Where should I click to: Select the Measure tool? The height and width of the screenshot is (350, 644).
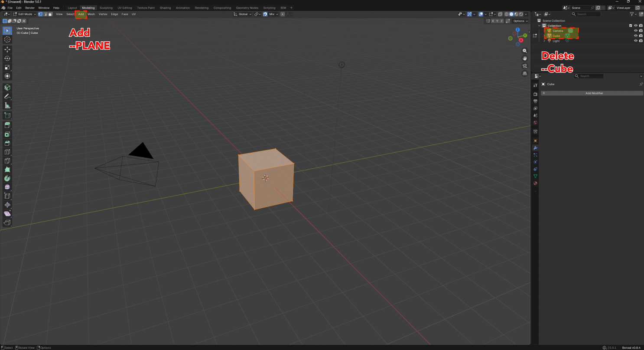(7, 105)
